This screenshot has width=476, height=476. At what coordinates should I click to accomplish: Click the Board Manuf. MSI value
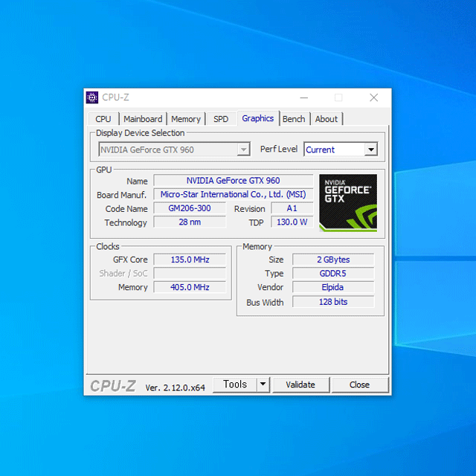(233, 194)
